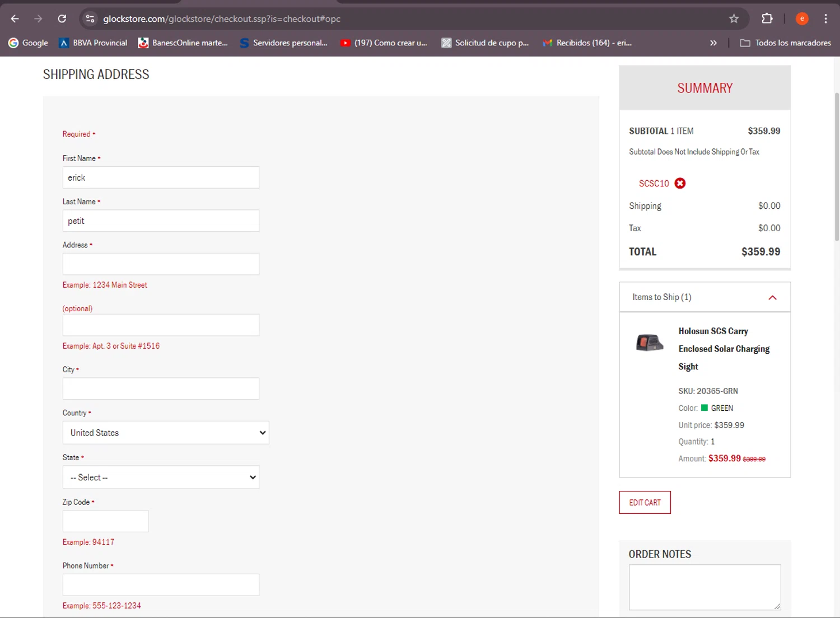The height and width of the screenshot is (618, 840).
Task: Open the Chrome profile avatar
Action: coord(802,18)
